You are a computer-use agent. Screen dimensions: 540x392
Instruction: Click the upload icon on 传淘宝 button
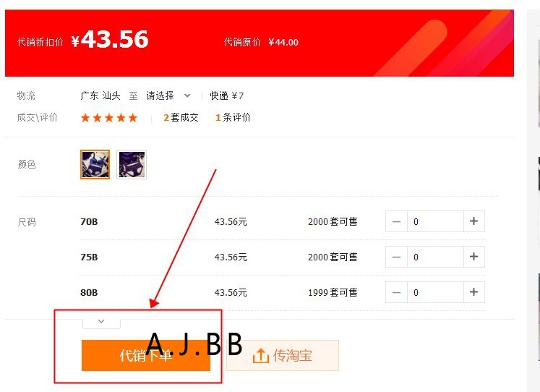click(x=261, y=356)
